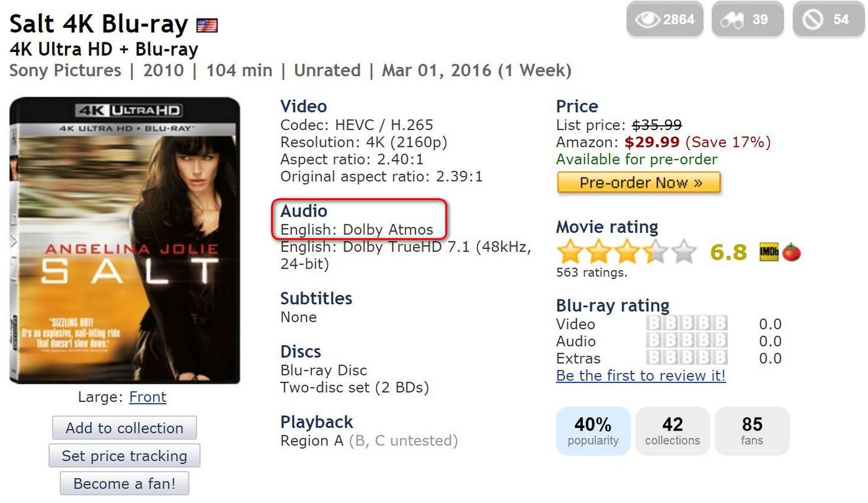868x503 pixels.
Task: Click the US flag icon beside title
Action: click(207, 25)
